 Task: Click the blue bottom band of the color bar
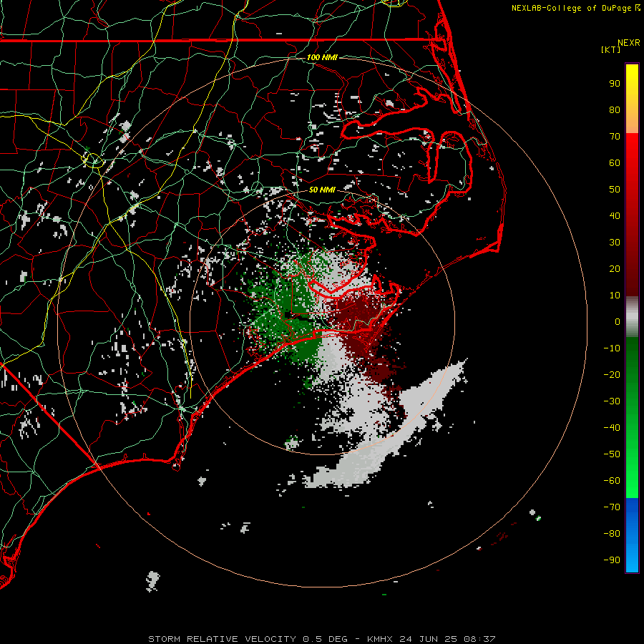click(x=632, y=535)
